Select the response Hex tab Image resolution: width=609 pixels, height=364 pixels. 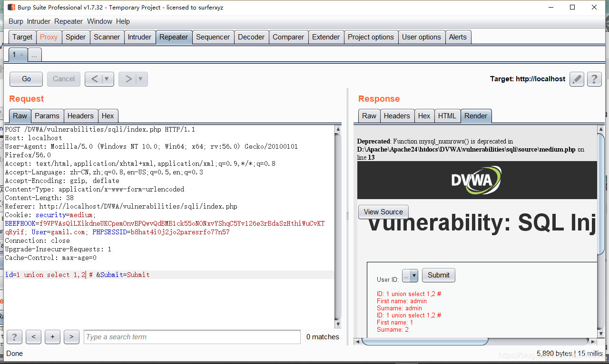coord(424,116)
